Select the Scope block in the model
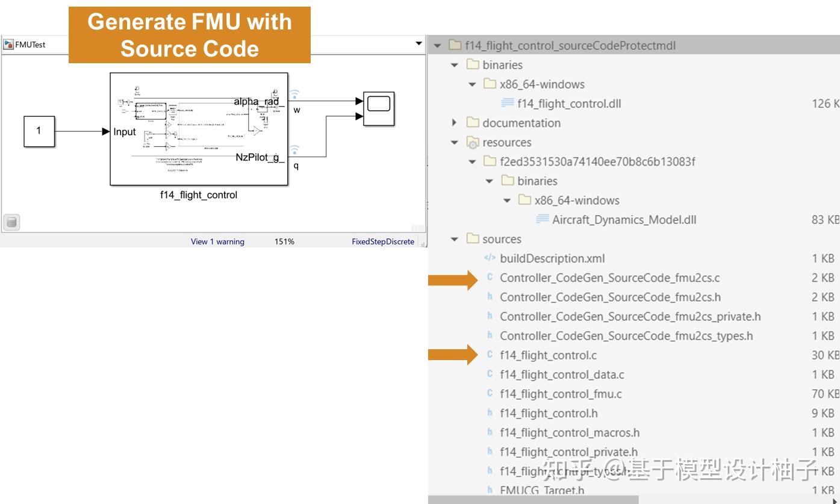Image resolution: width=840 pixels, height=504 pixels. click(x=380, y=110)
